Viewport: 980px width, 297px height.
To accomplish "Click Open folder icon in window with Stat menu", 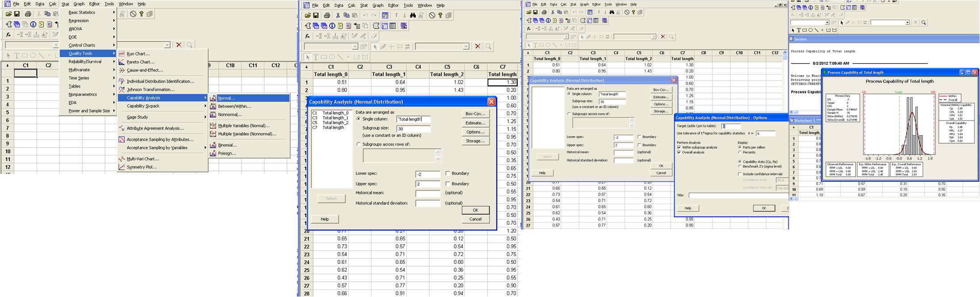I will tap(8, 14).
